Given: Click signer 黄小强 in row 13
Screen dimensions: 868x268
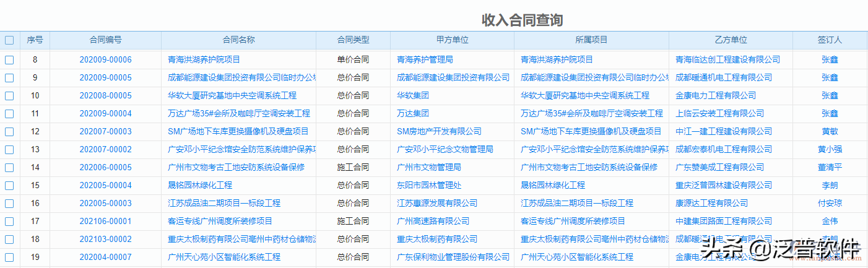Looking at the screenshot, I should coord(830,150).
